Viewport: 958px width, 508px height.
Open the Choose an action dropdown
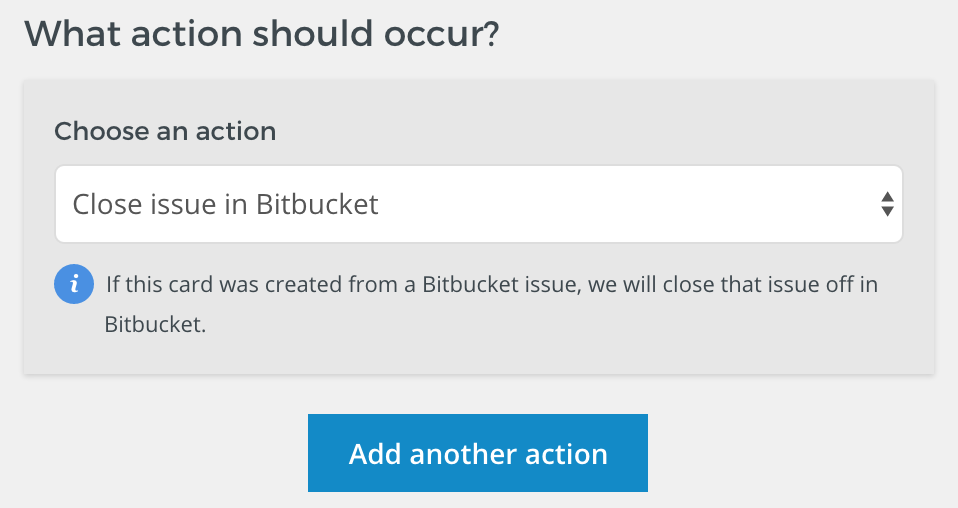coord(478,204)
